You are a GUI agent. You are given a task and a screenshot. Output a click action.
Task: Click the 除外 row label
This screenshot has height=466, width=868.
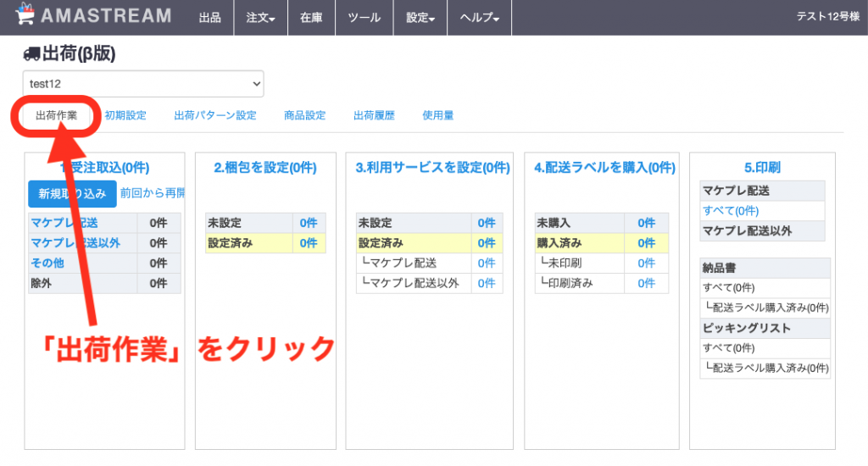click(41, 283)
